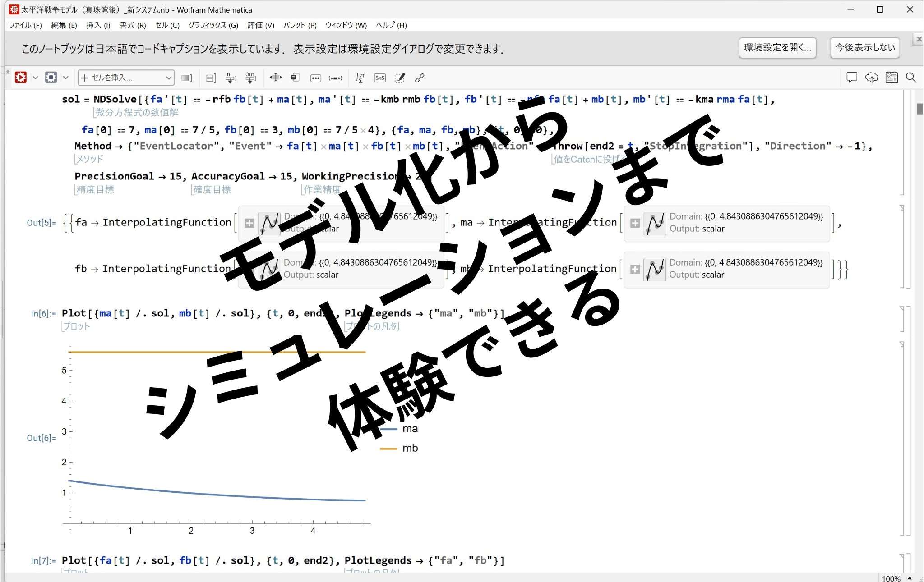The image size is (924, 582).
Task: Click the 環境設定を開く button
Action: [x=777, y=47]
